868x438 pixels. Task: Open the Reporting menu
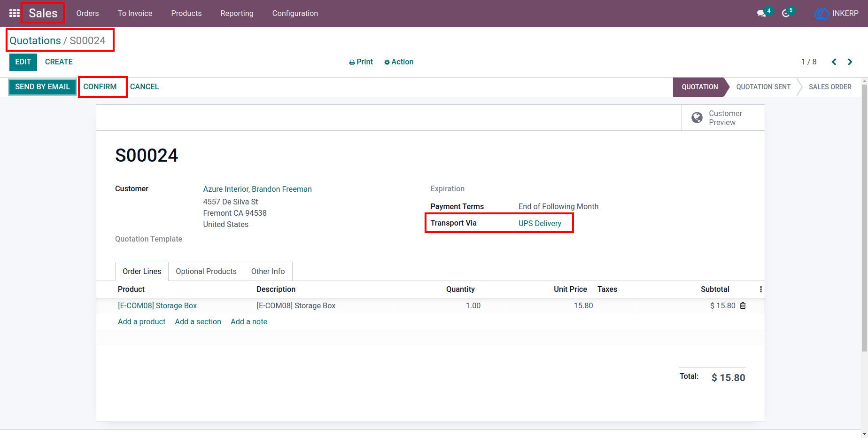coord(237,13)
